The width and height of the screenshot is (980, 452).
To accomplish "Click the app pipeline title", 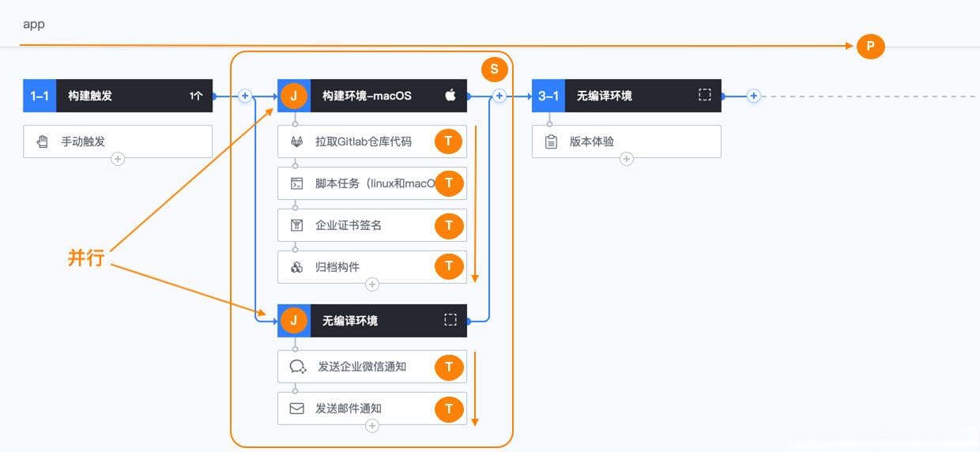I will (34, 24).
